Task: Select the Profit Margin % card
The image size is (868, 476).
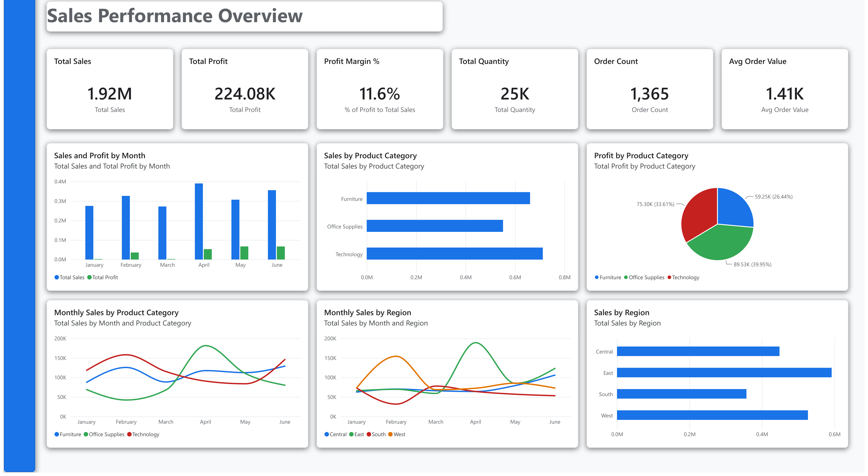Action: click(380, 89)
